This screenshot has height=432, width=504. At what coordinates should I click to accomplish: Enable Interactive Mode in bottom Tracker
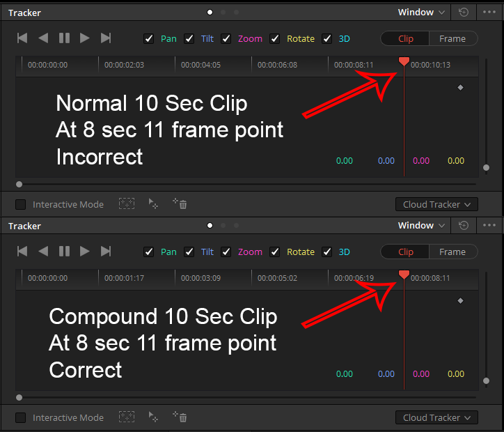click(x=21, y=418)
